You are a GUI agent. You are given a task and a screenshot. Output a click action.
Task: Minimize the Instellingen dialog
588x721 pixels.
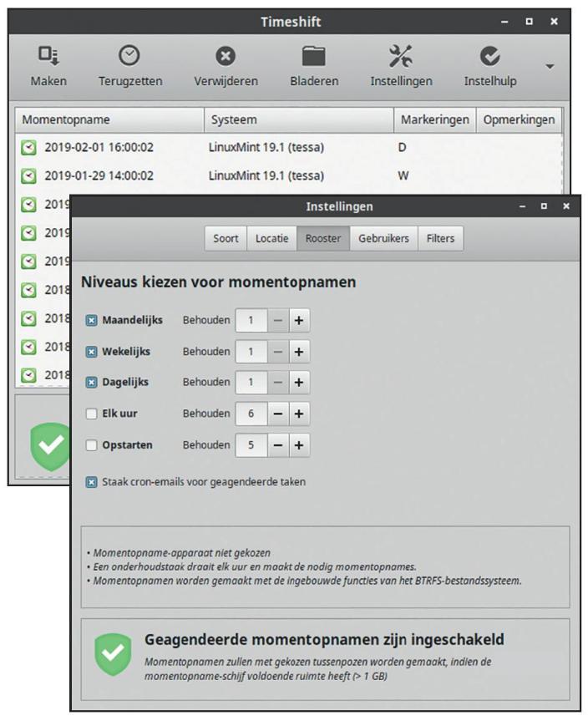[522, 206]
